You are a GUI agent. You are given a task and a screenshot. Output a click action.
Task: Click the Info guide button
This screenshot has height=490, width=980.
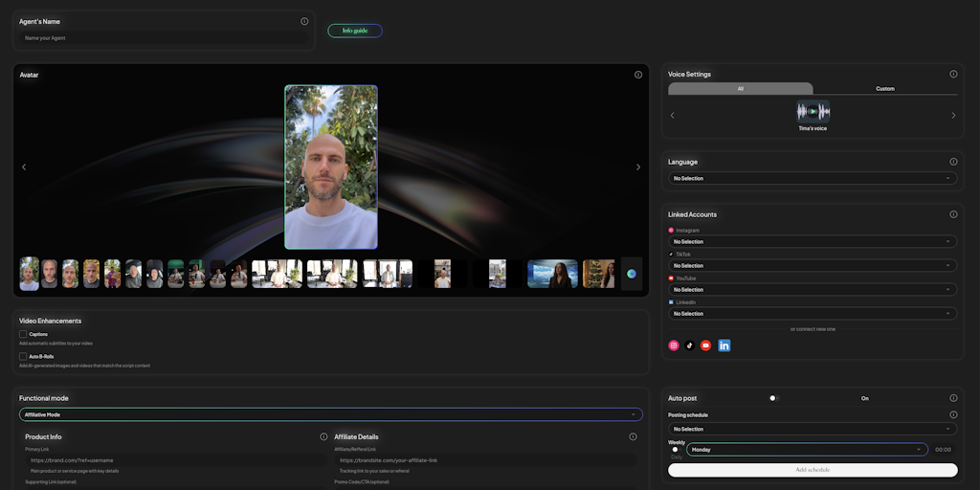click(354, 31)
